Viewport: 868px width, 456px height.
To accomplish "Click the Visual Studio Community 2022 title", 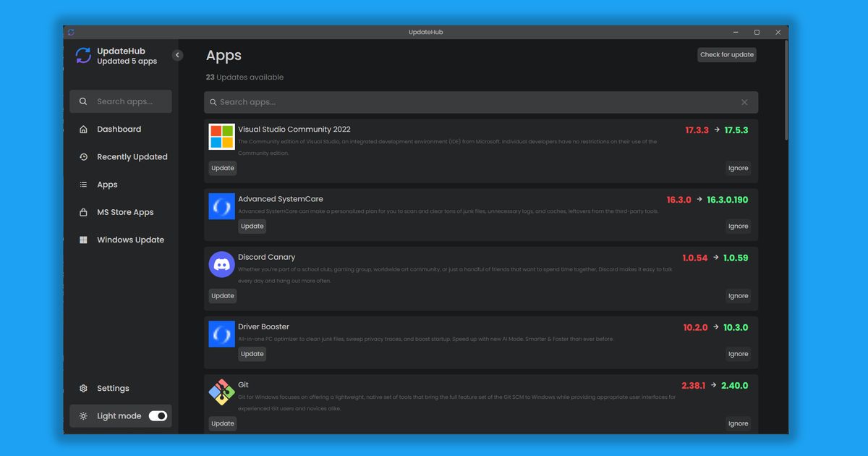I will tap(294, 130).
